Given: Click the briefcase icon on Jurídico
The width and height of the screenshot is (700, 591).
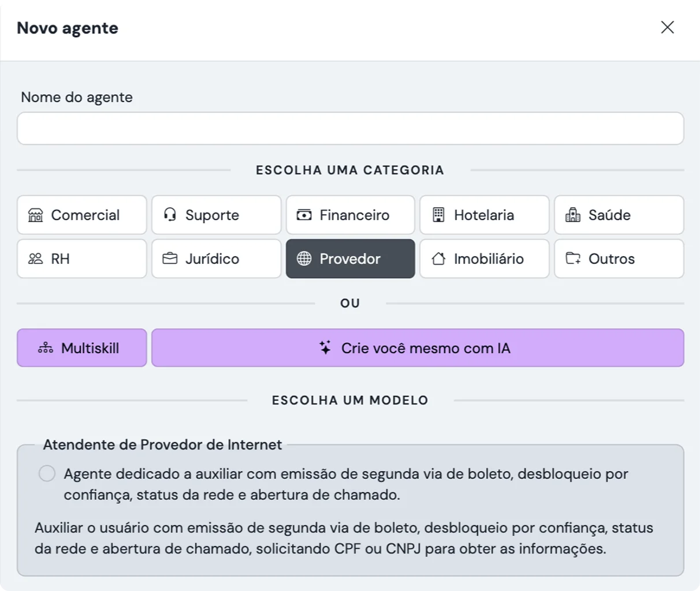Looking at the screenshot, I should [170, 259].
